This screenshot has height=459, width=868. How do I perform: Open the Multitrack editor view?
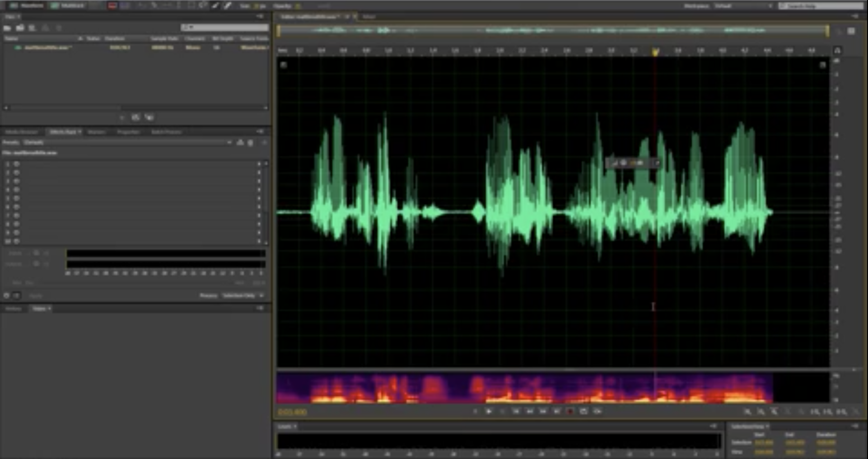pyautogui.click(x=68, y=6)
